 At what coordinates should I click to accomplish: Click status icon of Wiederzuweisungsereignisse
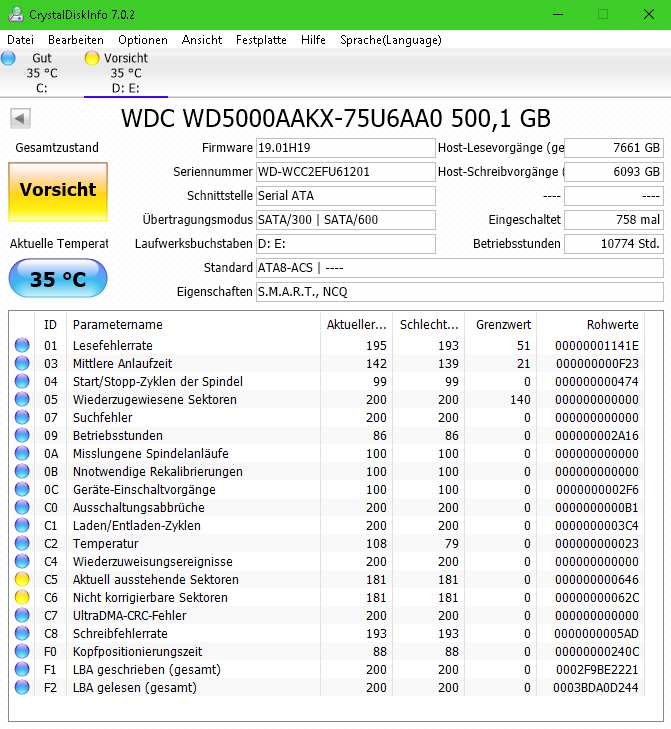click(x=22, y=561)
